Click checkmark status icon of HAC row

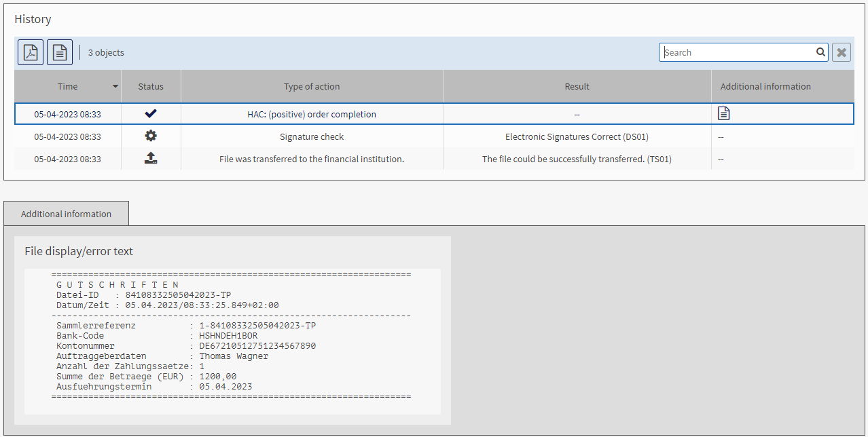[x=151, y=114]
